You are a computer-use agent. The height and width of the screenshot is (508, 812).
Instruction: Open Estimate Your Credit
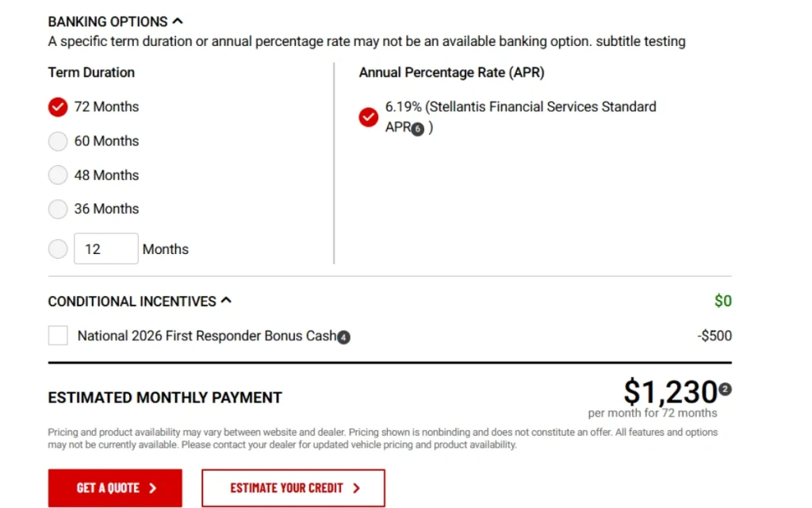(293, 487)
